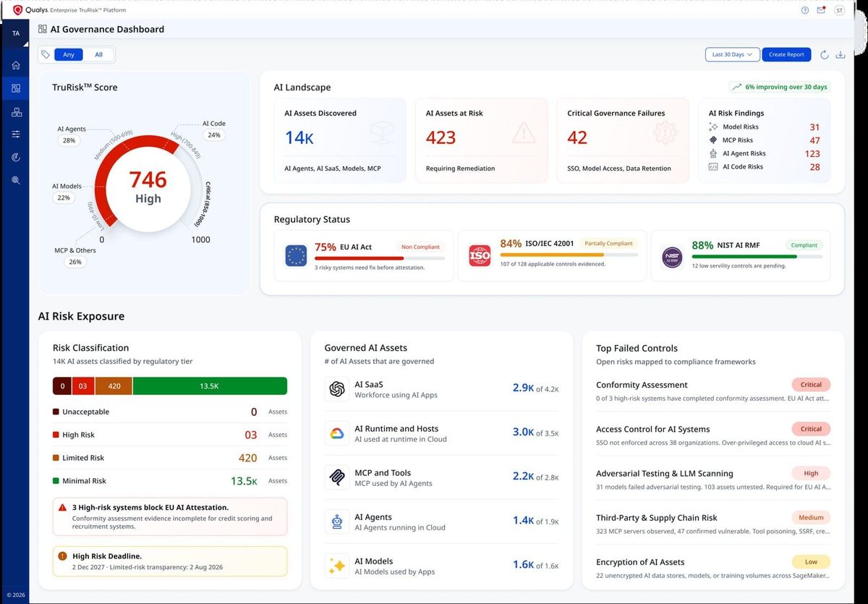Select the Any tag filter option
Viewport: 868px width, 604px height.
tap(69, 54)
